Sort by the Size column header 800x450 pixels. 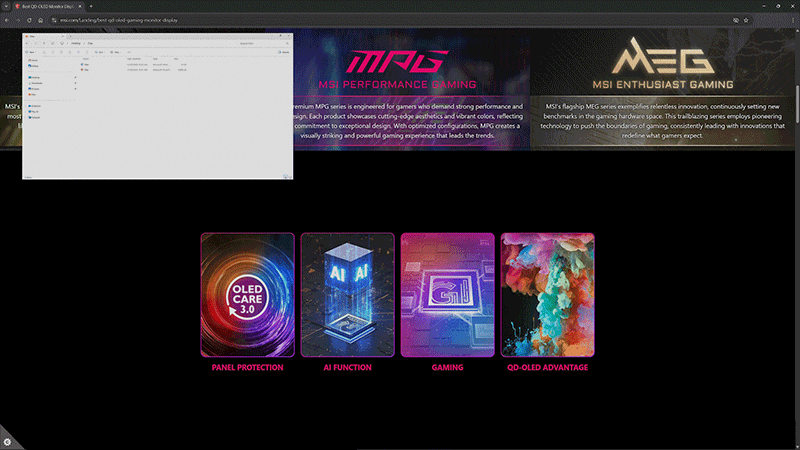coord(176,59)
